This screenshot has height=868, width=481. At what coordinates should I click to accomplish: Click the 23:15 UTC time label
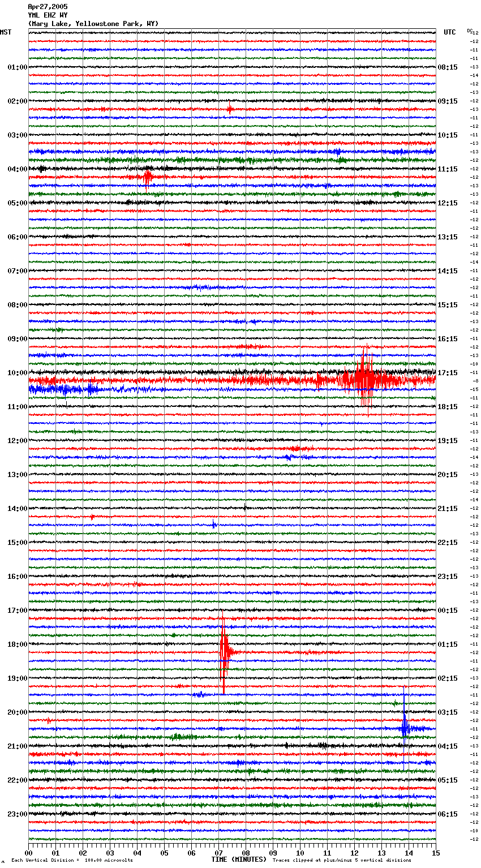(x=448, y=577)
